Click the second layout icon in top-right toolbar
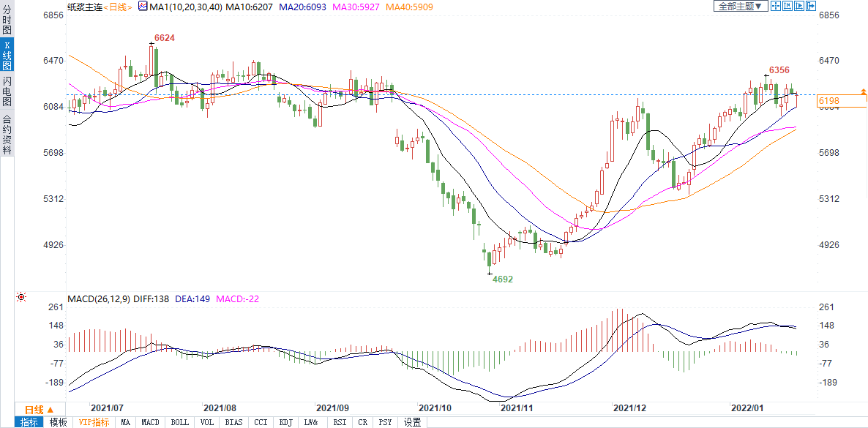868x428 pixels. [786, 6]
